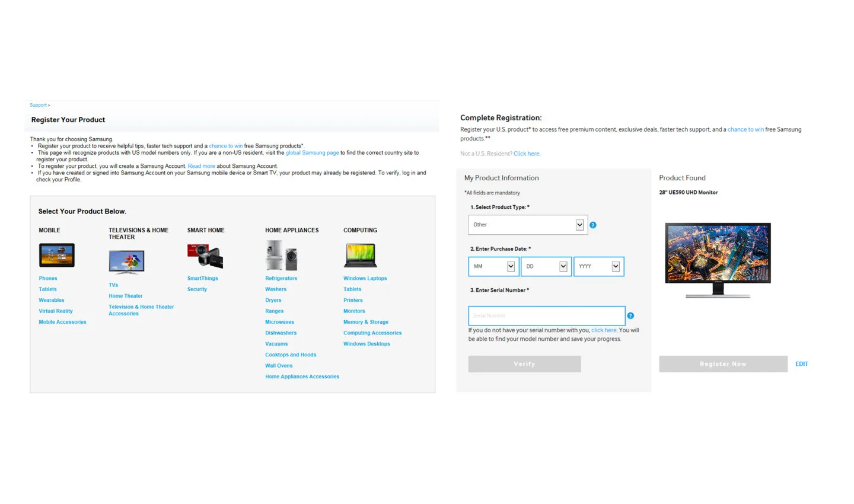854x504 pixels.
Task: Click the 'Register Your Product' page heading
Action: click(68, 120)
